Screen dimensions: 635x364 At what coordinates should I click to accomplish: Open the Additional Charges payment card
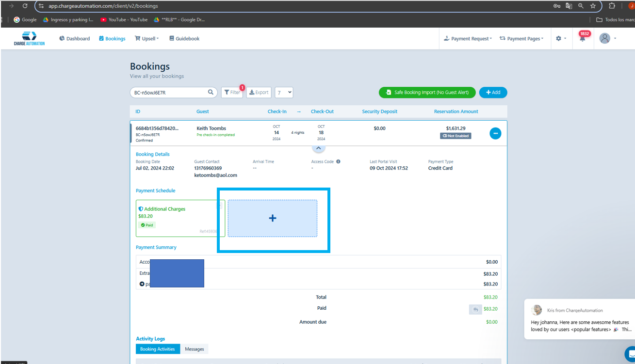tap(180, 218)
